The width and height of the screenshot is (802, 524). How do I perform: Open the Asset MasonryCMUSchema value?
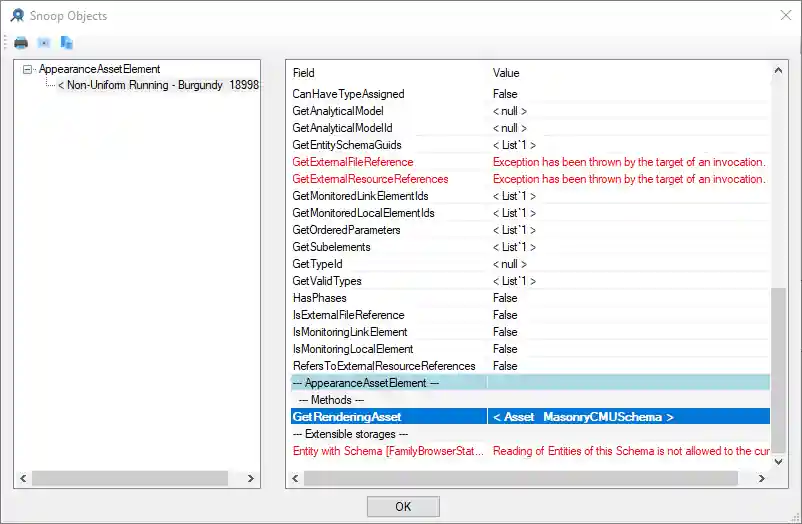click(583, 416)
